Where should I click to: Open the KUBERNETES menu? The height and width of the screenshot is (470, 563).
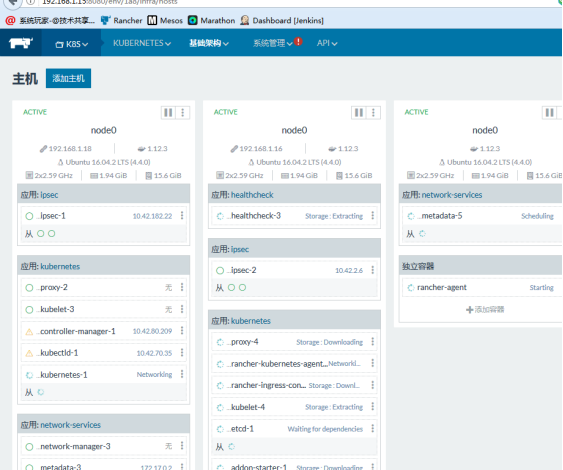142,43
